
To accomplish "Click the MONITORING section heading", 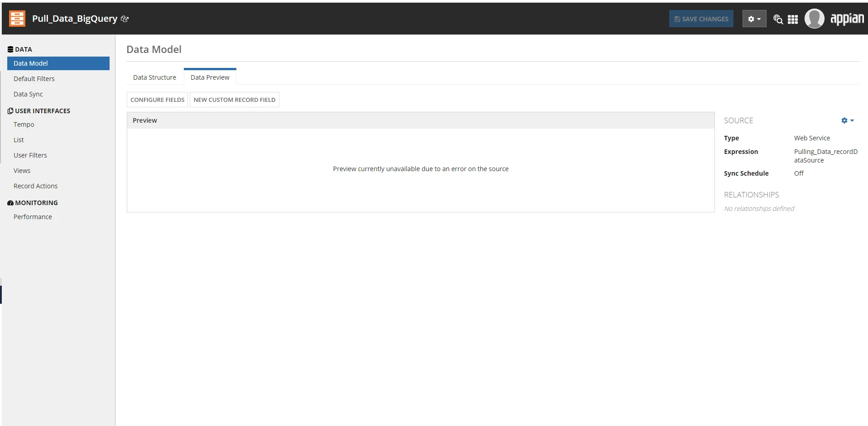I will tap(33, 203).
